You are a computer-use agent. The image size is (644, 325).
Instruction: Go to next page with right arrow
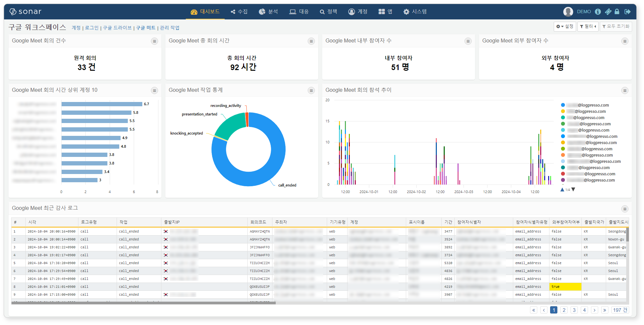[x=595, y=310]
